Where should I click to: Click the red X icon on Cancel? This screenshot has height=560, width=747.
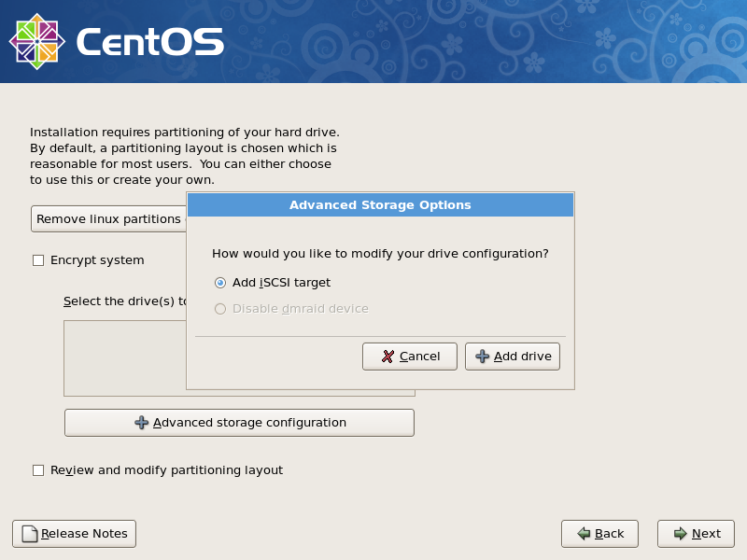pos(388,357)
